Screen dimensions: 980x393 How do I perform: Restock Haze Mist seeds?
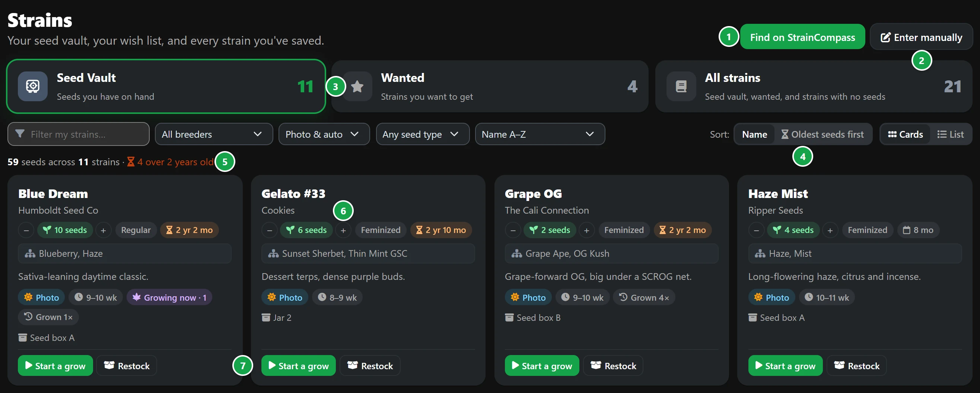[856, 365]
